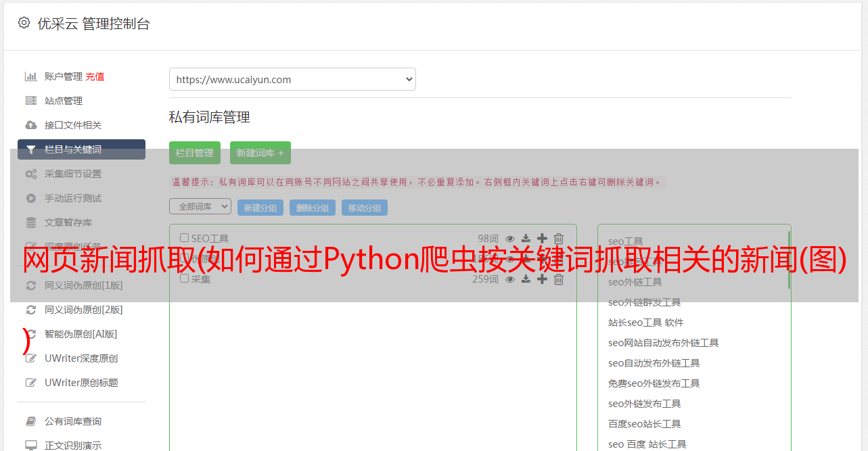868x451 pixels.
Task: Select keyword seo工具 in right list
Action: [626, 241]
